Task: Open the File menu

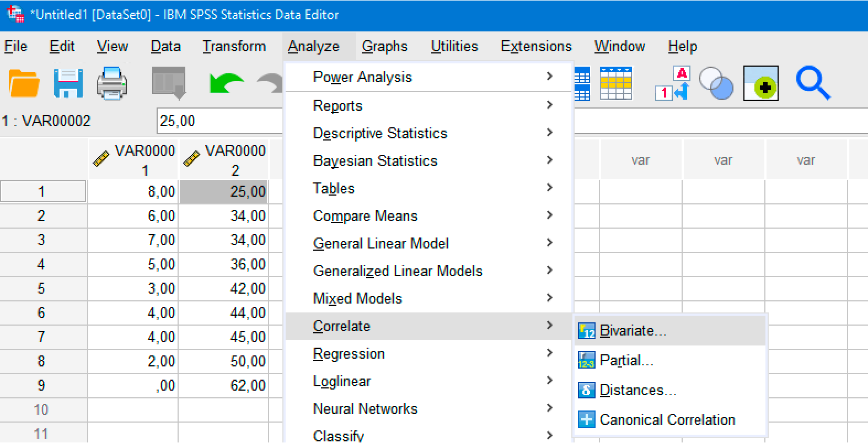Action: [15, 46]
